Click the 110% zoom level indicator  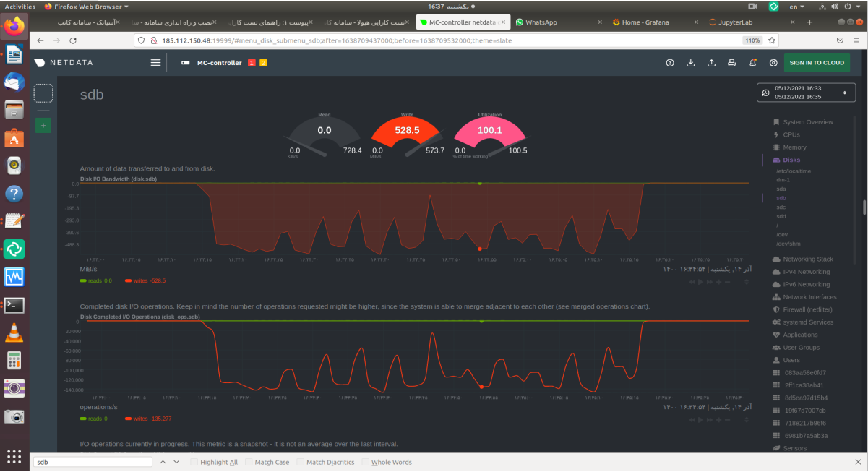click(752, 40)
